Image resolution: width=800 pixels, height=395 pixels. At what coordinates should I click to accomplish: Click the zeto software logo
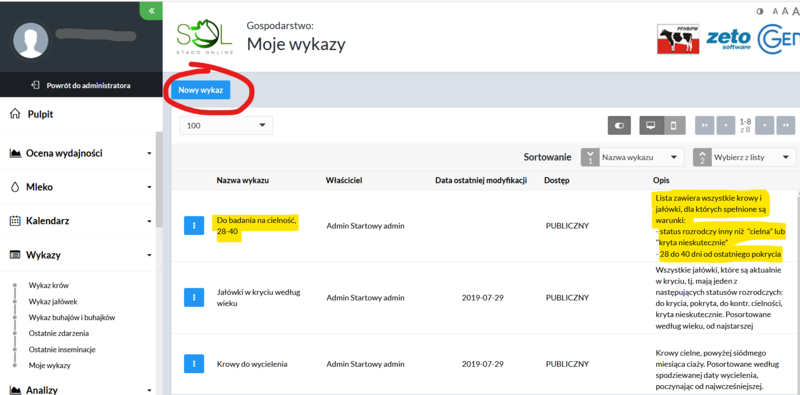728,39
